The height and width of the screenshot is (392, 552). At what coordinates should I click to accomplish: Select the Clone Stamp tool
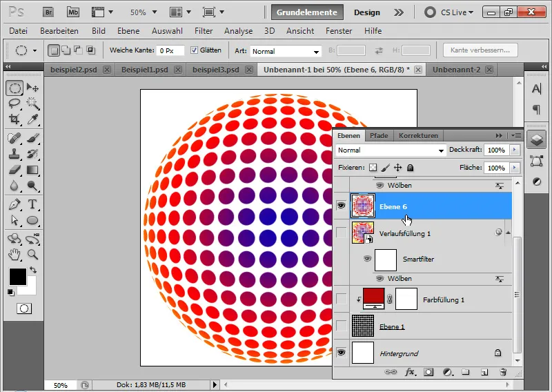pyautogui.click(x=14, y=154)
